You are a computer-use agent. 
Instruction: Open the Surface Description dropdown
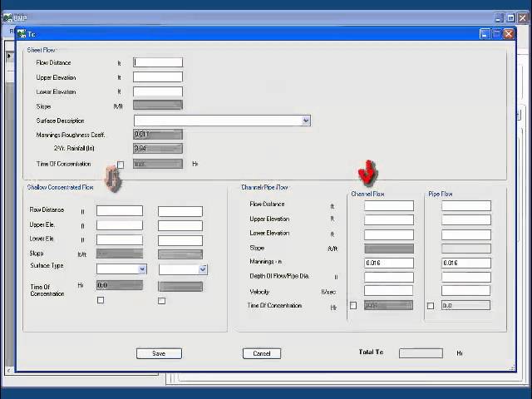click(306, 121)
